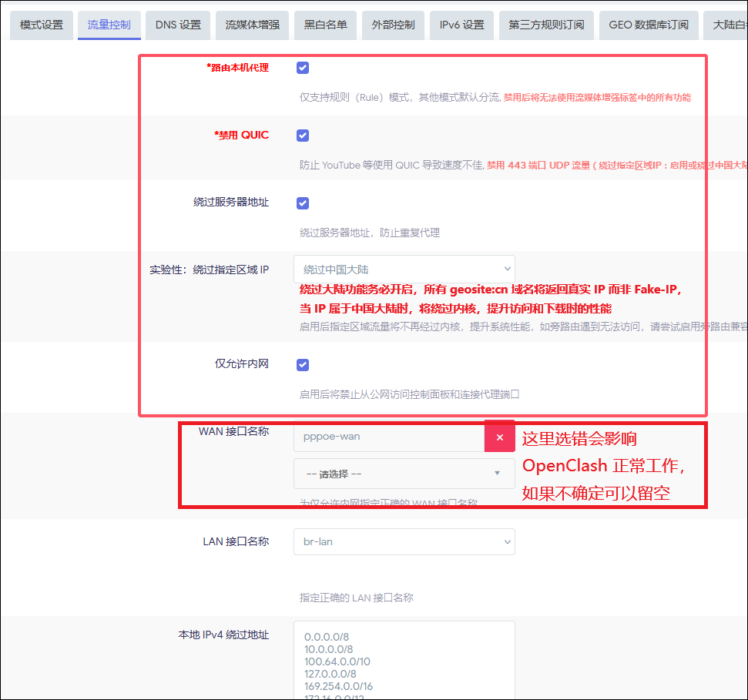This screenshot has height=700, width=748.
Task: Select the 流量控制 tab
Action: [109, 25]
